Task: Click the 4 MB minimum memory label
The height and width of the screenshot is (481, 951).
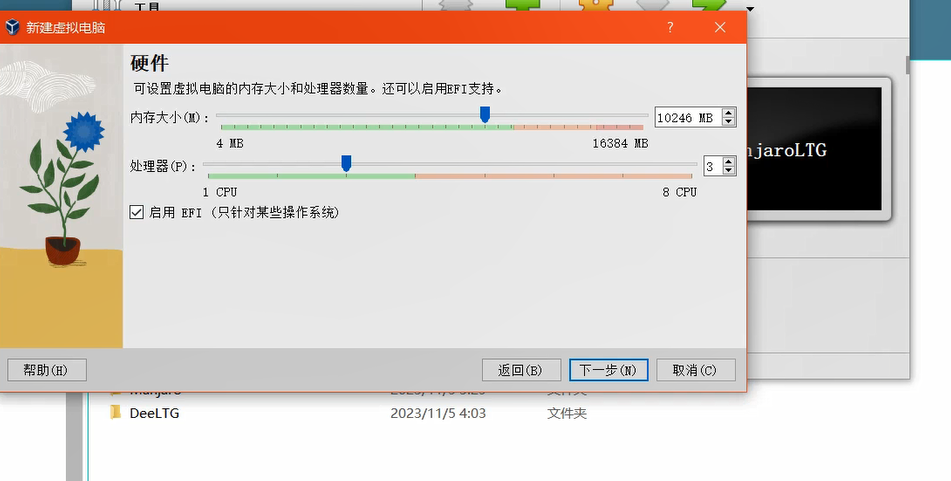Action: coord(230,144)
